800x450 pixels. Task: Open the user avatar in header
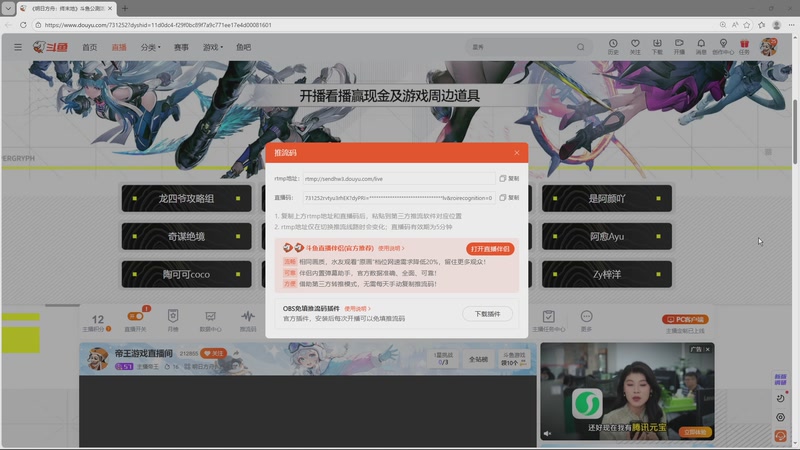768,47
